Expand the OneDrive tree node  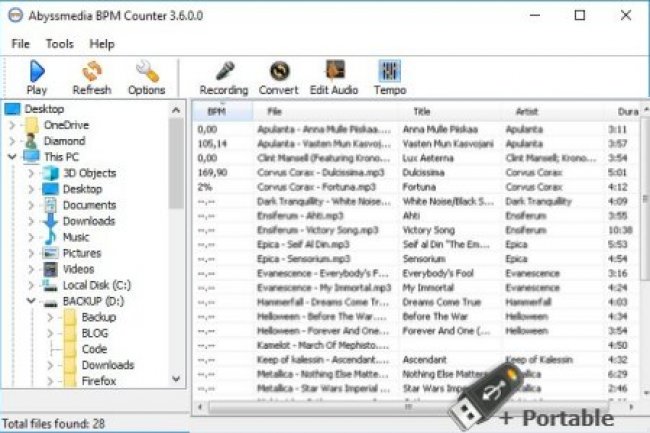click(12, 125)
